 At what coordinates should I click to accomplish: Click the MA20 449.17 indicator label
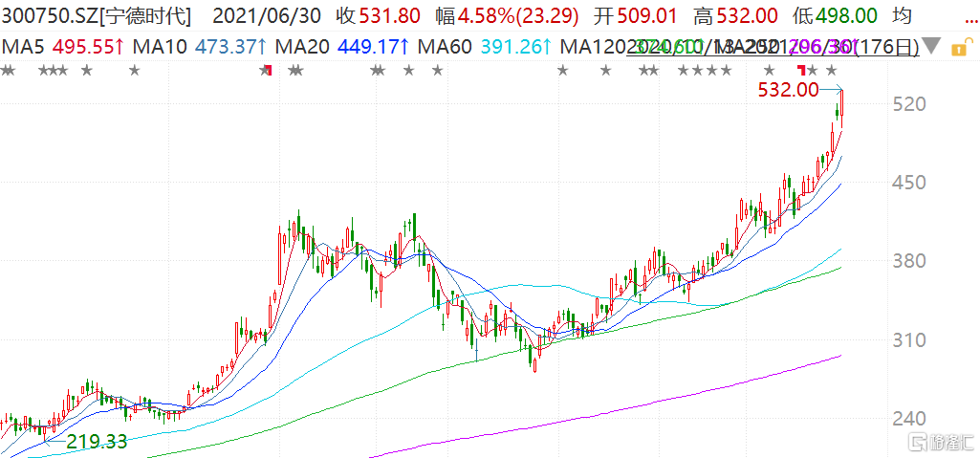click(x=342, y=46)
